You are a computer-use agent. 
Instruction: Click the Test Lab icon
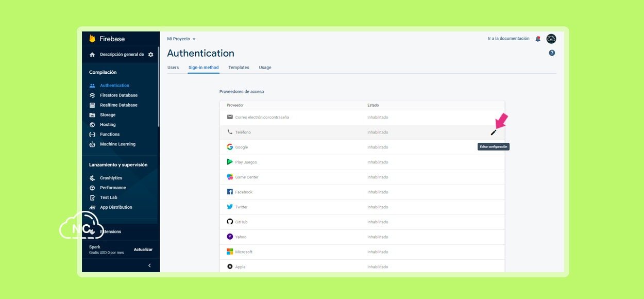92,197
